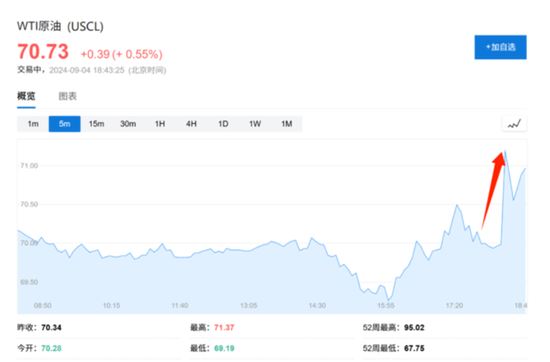Select the 15m interval

point(96,124)
